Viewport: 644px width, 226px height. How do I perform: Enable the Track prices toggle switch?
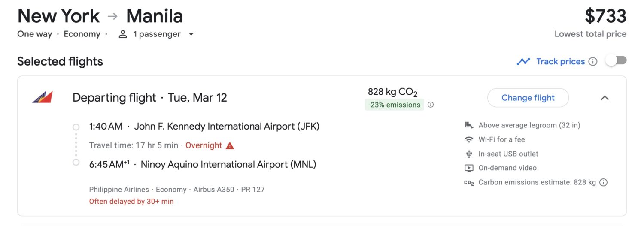[x=616, y=61]
